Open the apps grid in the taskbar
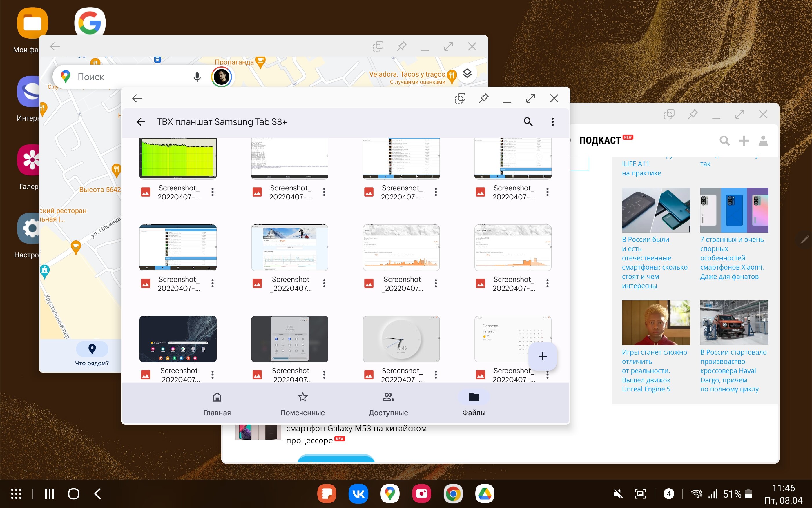Image resolution: width=812 pixels, height=508 pixels. pos(16,494)
